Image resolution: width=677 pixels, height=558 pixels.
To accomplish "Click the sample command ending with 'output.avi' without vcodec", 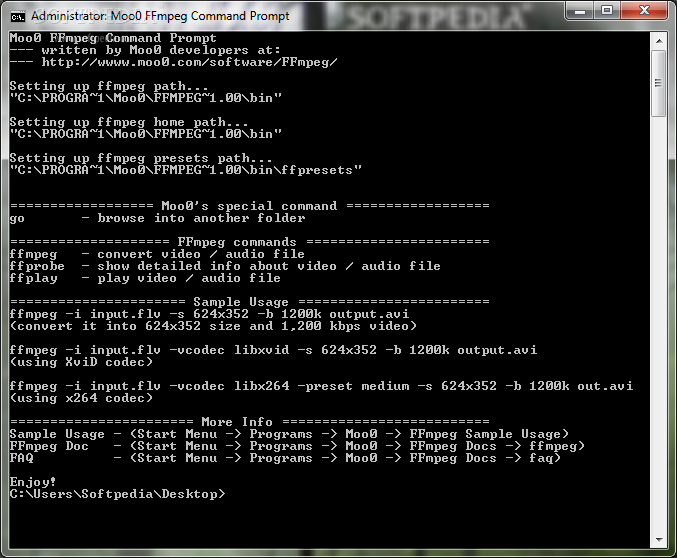I will pos(209,314).
